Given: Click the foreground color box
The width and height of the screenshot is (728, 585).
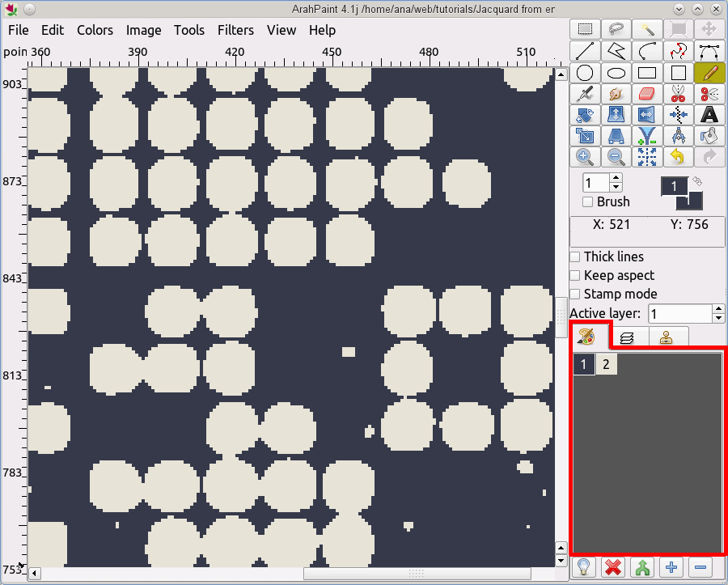Looking at the screenshot, I should tap(674, 186).
